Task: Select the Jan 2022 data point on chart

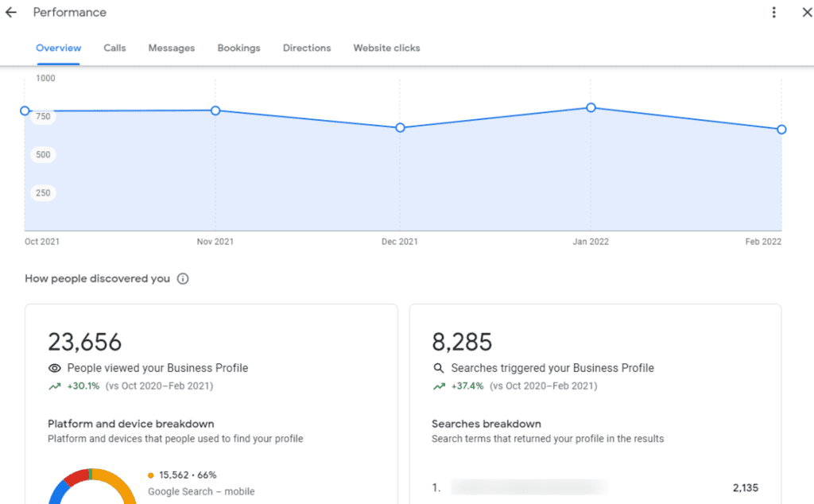Action: click(591, 108)
